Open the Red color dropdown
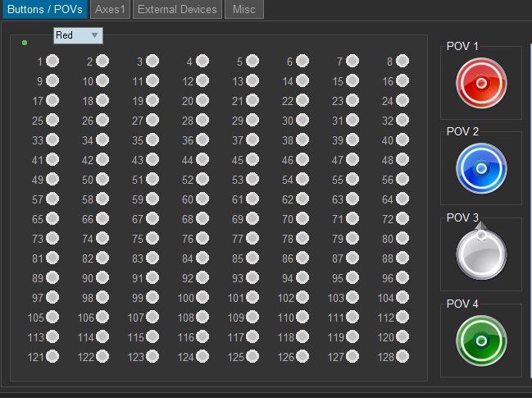Screen dimensions: 532x398 click(x=78, y=35)
